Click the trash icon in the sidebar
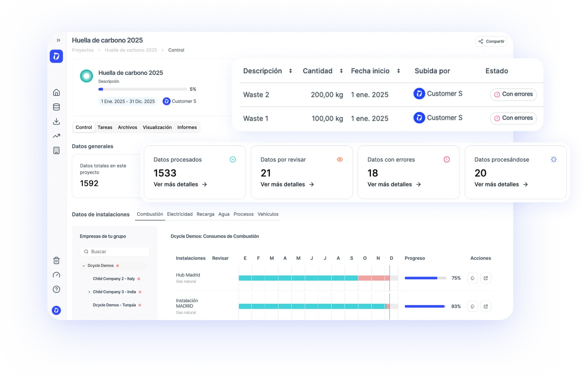Image resolution: width=588 pixels, height=377 pixels. pyautogui.click(x=56, y=260)
